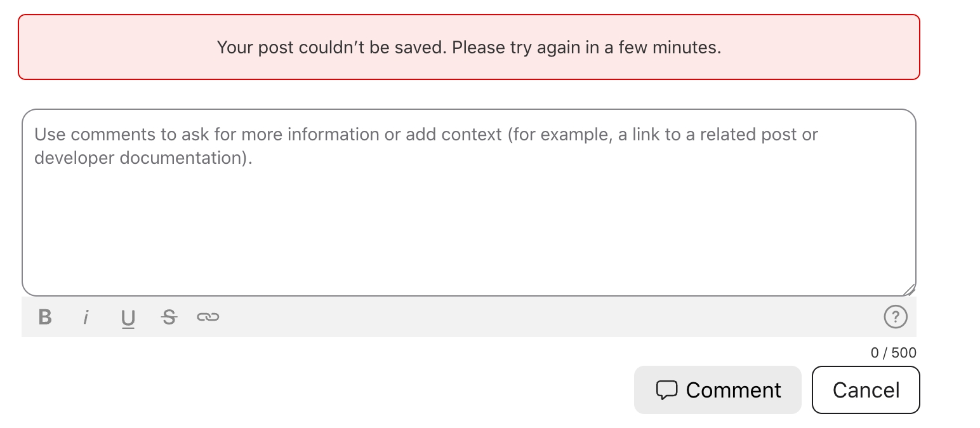The width and height of the screenshot is (980, 428).
Task: Click the red error banner
Action: coord(469,47)
